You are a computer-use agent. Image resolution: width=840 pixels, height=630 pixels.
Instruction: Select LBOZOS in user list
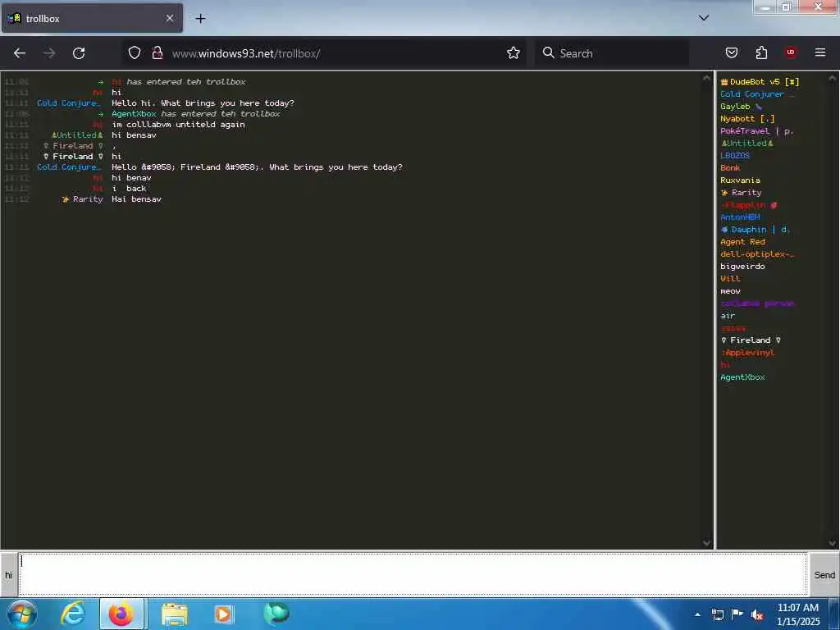coord(735,156)
